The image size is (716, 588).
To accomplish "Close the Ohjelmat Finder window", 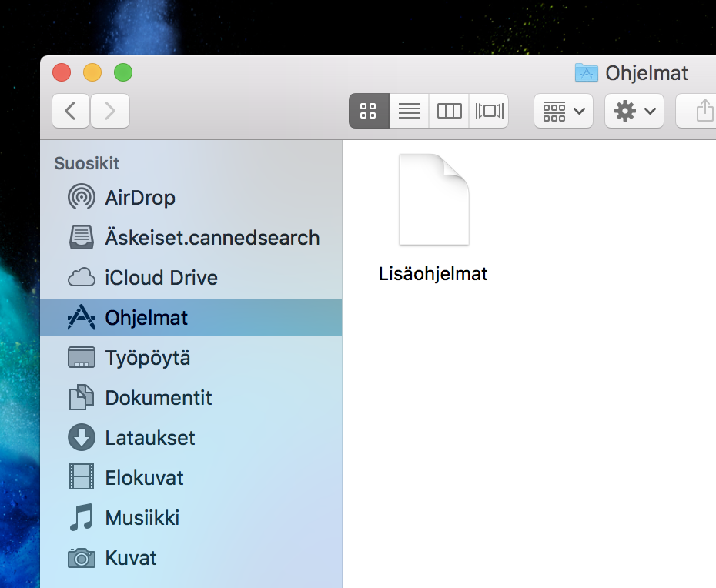I will [x=62, y=72].
